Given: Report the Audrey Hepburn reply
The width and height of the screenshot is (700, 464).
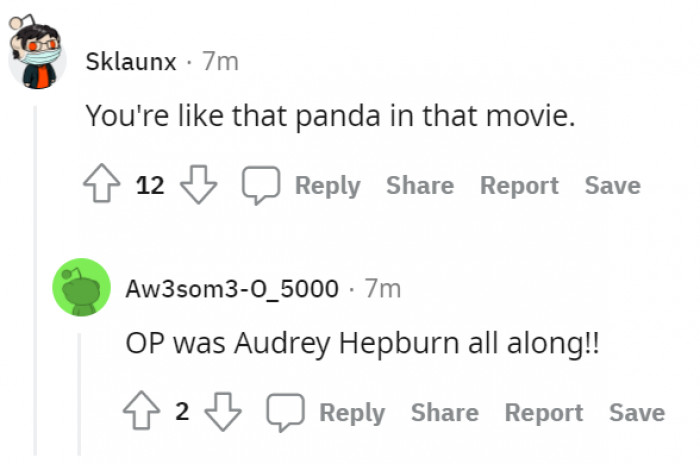Looking at the screenshot, I should tap(543, 413).
